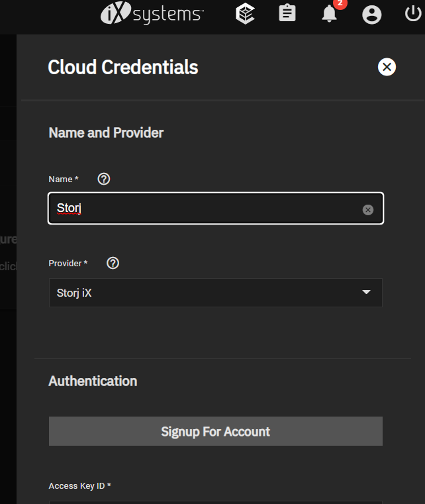Click the iXsystems logo
Viewport: 425px width, 504px height.
152,13
